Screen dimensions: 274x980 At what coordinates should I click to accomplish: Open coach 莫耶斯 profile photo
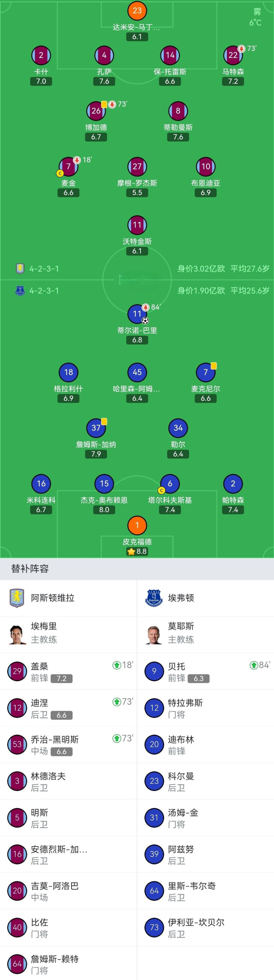[x=154, y=634]
